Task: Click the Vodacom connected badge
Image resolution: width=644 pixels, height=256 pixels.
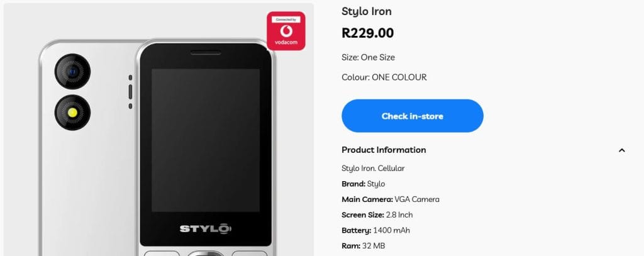Action: click(x=286, y=31)
